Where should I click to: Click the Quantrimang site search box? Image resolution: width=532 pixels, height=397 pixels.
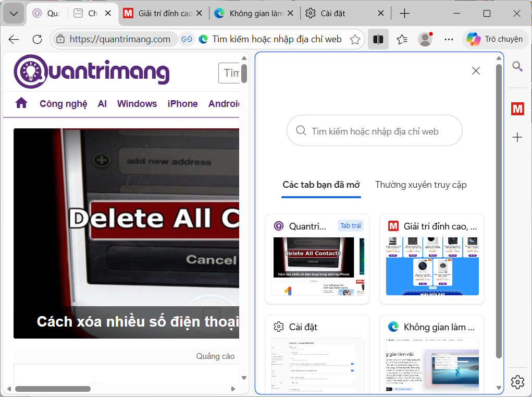[229, 73]
